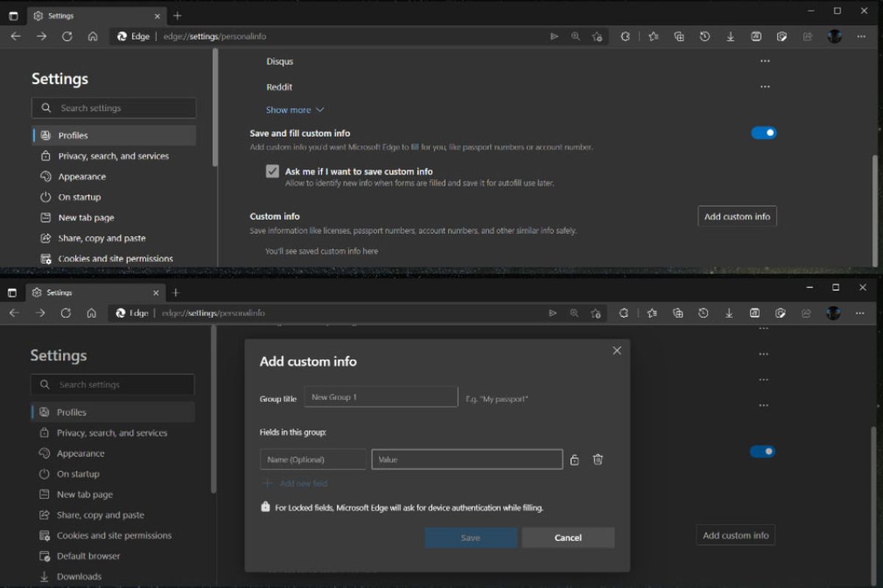Disable the Save and fill custom info toggle
This screenshot has width=883, height=588.
764,132
